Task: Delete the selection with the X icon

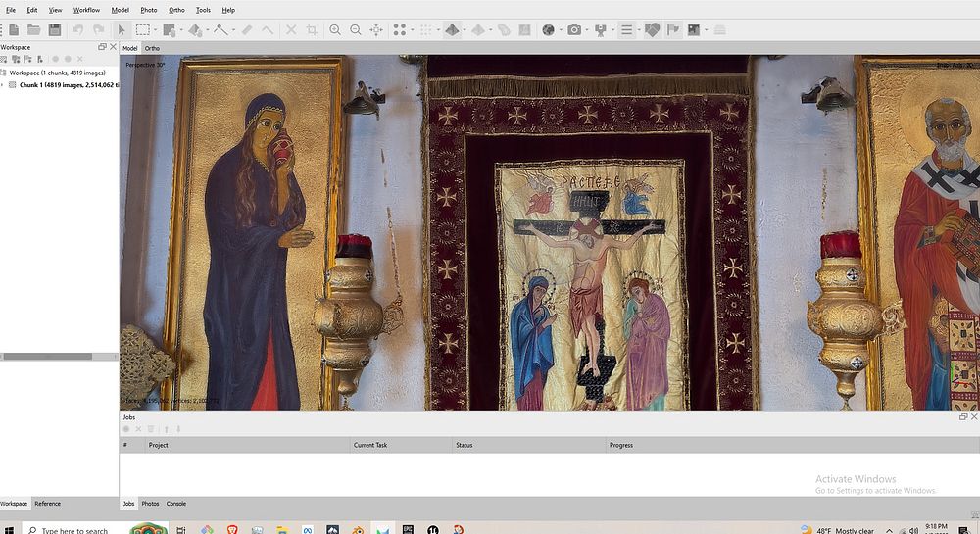Action: point(291,30)
